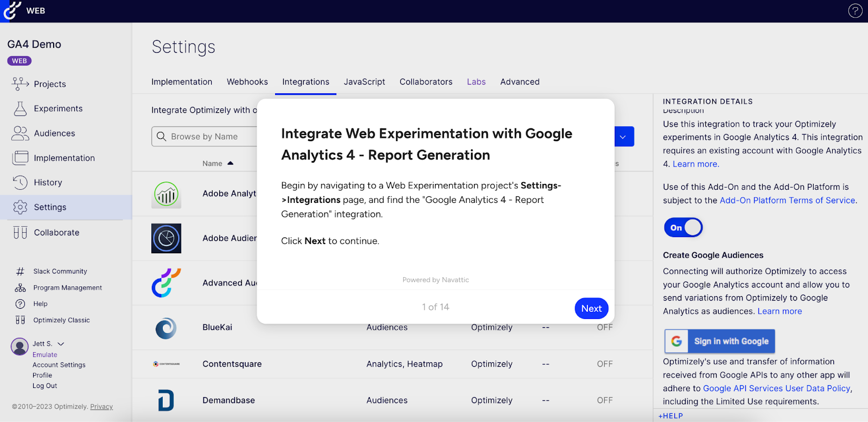Viewport: 868px width, 422px height.
Task: Click the Next button in tour dialog
Action: coord(591,308)
